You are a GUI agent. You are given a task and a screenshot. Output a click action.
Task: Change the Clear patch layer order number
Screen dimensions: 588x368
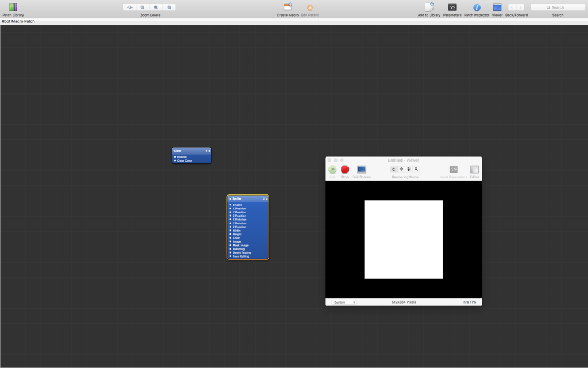point(207,151)
